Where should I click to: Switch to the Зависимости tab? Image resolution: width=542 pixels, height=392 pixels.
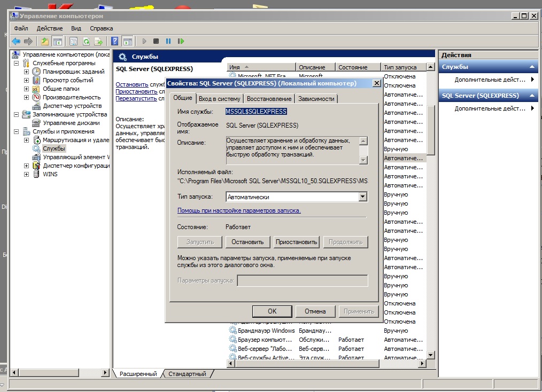316,99
